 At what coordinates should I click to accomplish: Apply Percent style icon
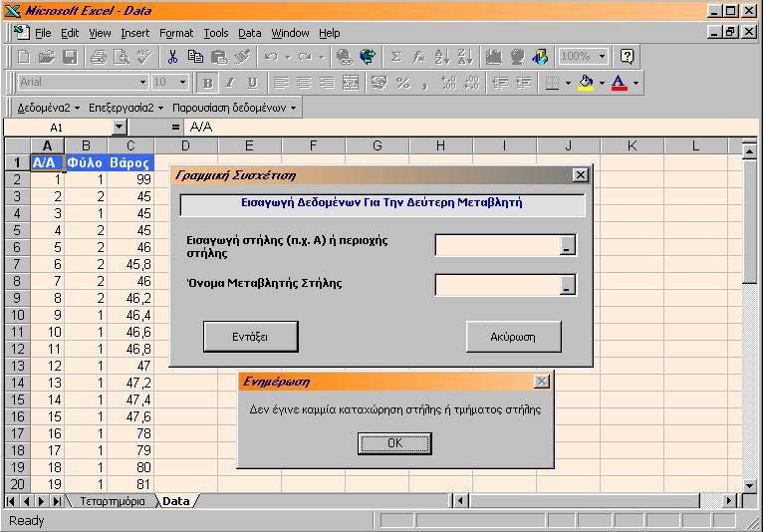coord(402,83)
